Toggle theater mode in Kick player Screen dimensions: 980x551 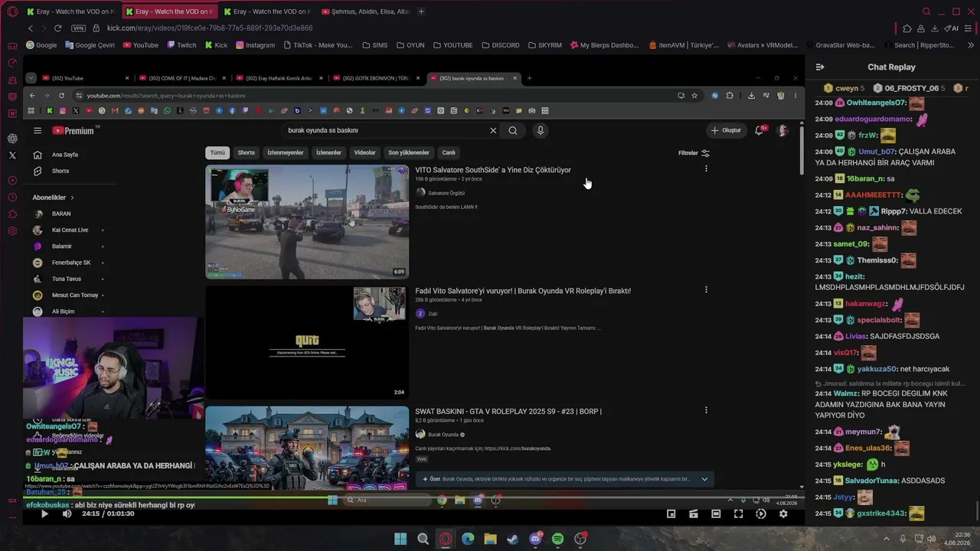click(716, 514)
